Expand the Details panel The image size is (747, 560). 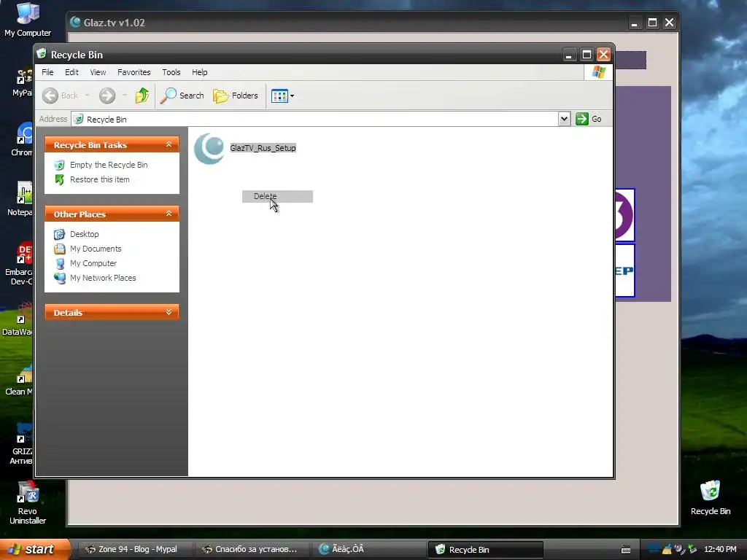coord(169,312)
